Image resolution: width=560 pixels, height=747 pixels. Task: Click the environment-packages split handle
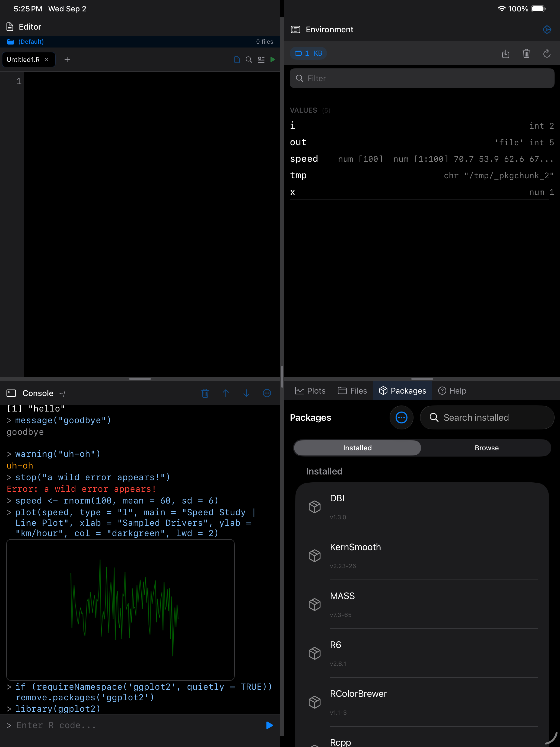422,379
